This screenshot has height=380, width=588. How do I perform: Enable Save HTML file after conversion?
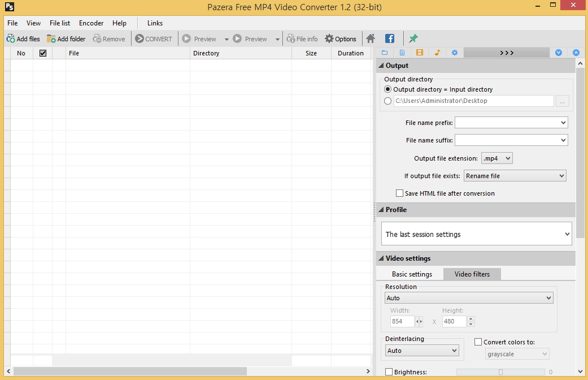coord(400,193)
